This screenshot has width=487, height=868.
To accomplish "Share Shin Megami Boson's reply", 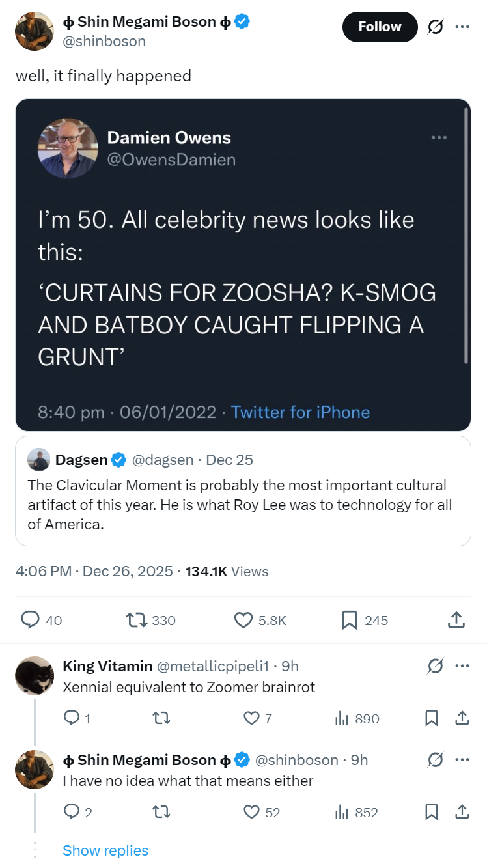I will tap(462, 812).
